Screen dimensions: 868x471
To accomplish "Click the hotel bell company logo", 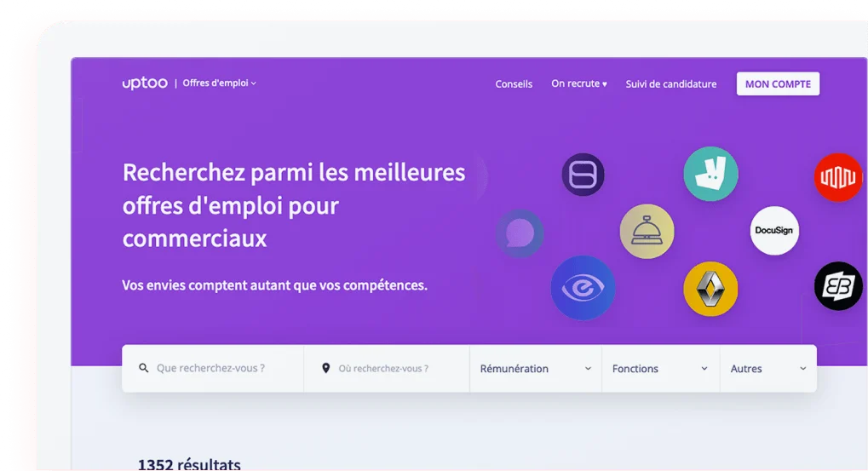I will tap(647, 231).
